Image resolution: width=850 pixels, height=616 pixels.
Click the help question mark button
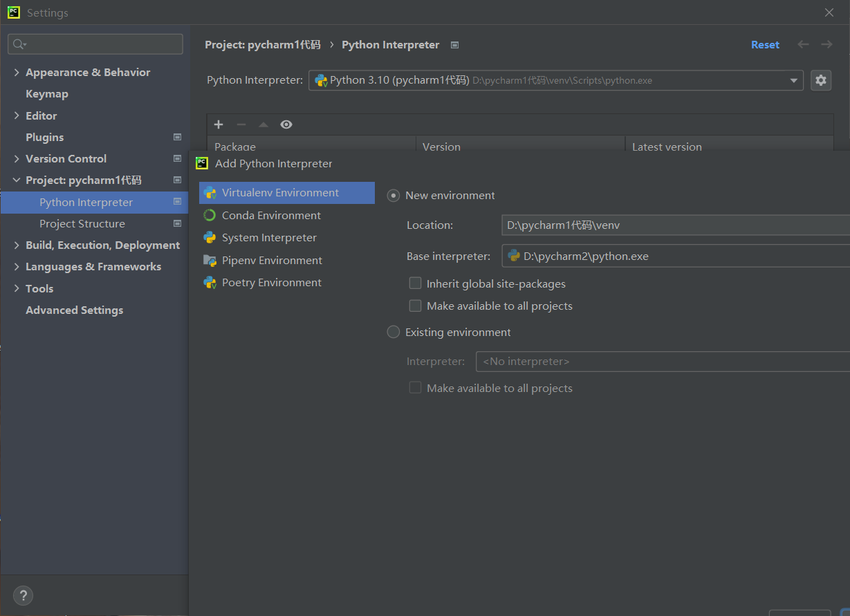point(23,595)
